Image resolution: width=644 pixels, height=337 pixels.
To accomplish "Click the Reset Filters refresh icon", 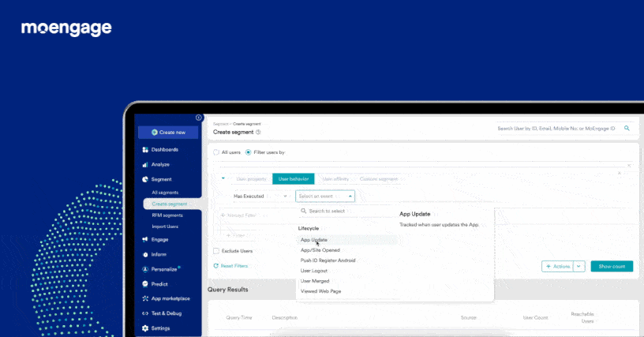I will click(215, 266).
